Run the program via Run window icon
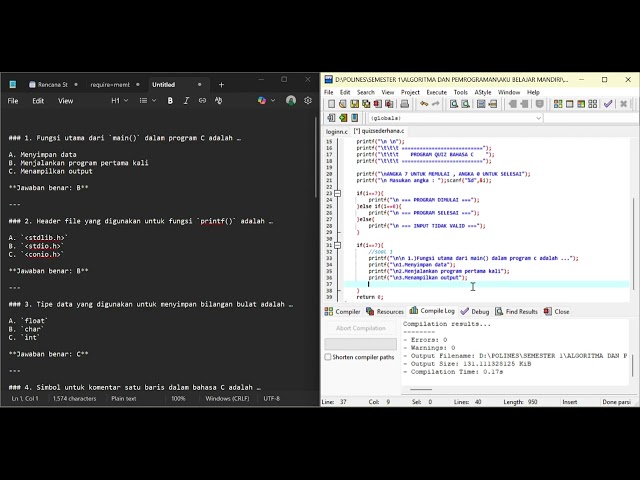 point(569,104)
